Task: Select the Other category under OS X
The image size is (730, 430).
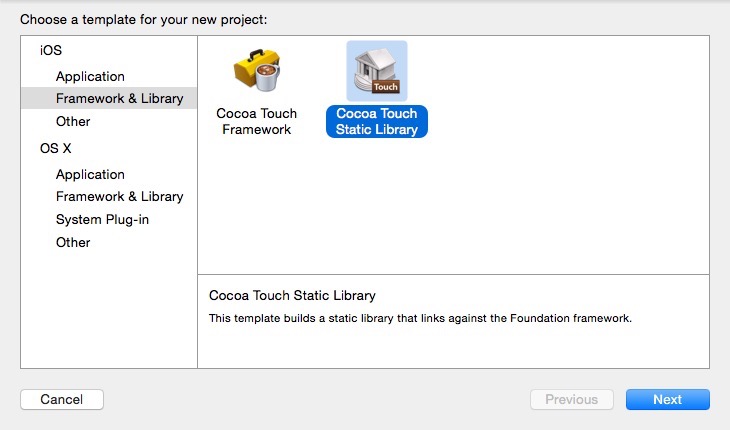Action: pos(73,242)
